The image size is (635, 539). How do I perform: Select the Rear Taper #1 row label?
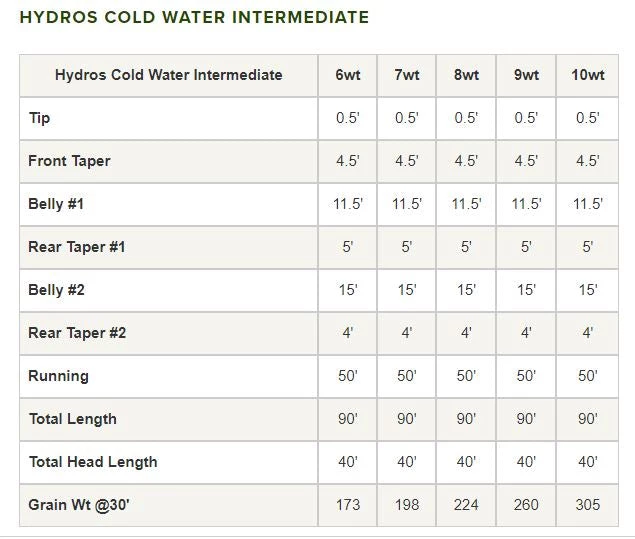pyautogui.click(x=77, y=247)
